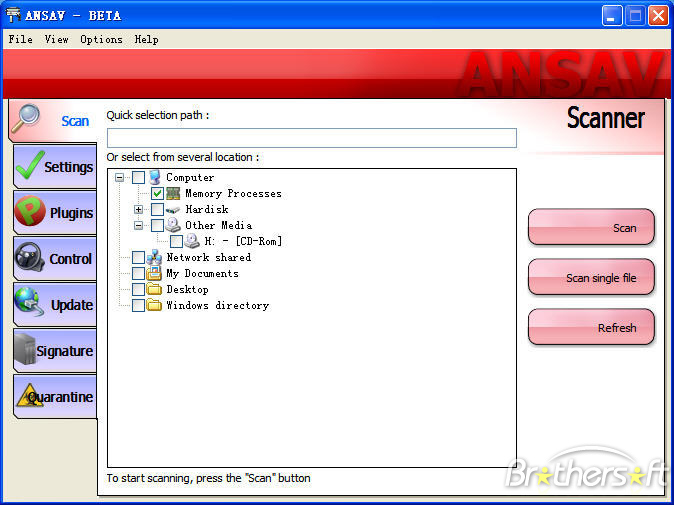Collapse the Other Media tree node
This screenshot has height=505, width=674.
(138, 225)
